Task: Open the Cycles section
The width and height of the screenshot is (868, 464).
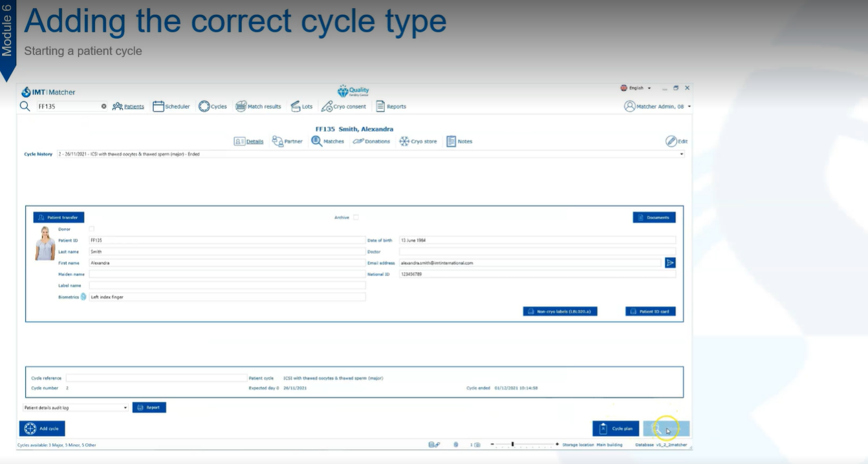Action: (x=204, y=107)
